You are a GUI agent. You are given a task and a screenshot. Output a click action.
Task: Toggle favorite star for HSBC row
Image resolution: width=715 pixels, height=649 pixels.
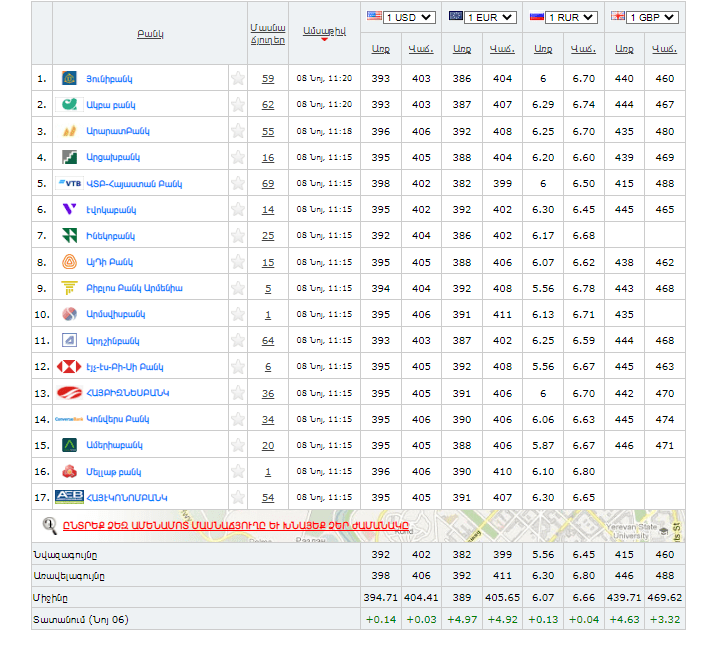coord(238,366)
